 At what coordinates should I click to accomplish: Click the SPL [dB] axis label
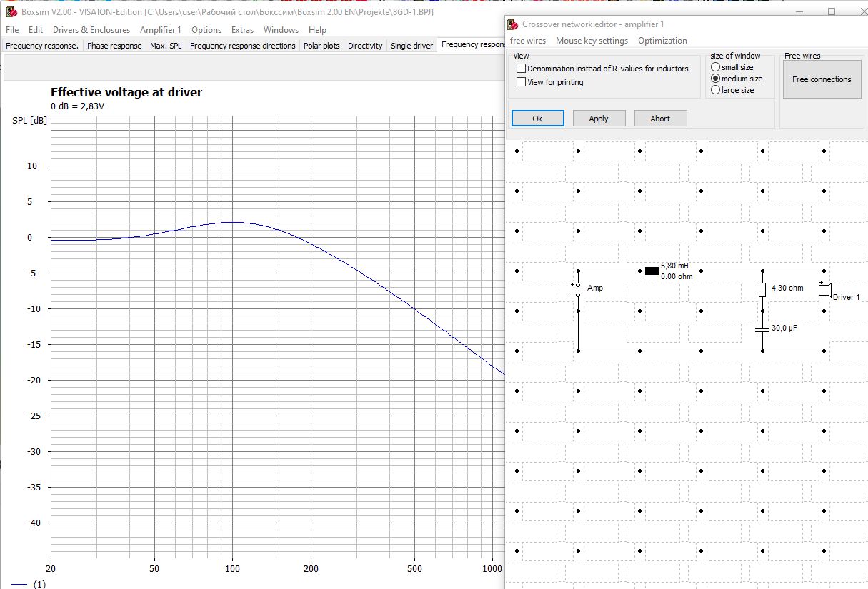(30, 120)
